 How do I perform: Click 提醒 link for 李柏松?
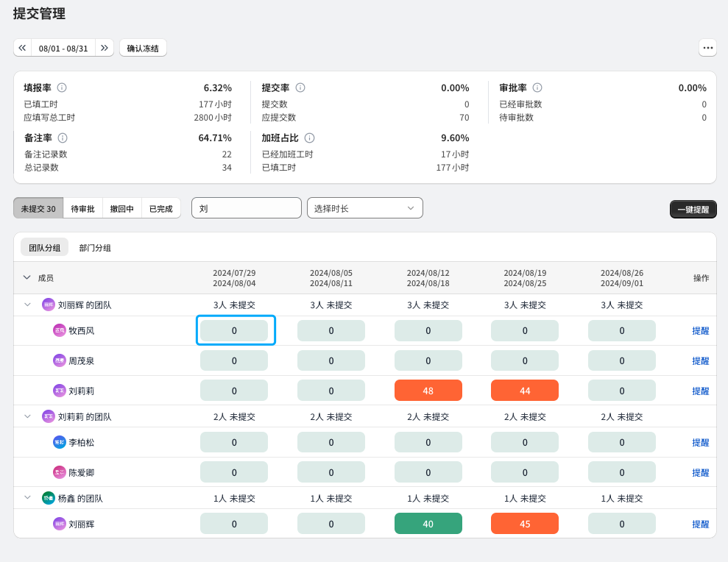pyautogui.click(x=700, y=442)
